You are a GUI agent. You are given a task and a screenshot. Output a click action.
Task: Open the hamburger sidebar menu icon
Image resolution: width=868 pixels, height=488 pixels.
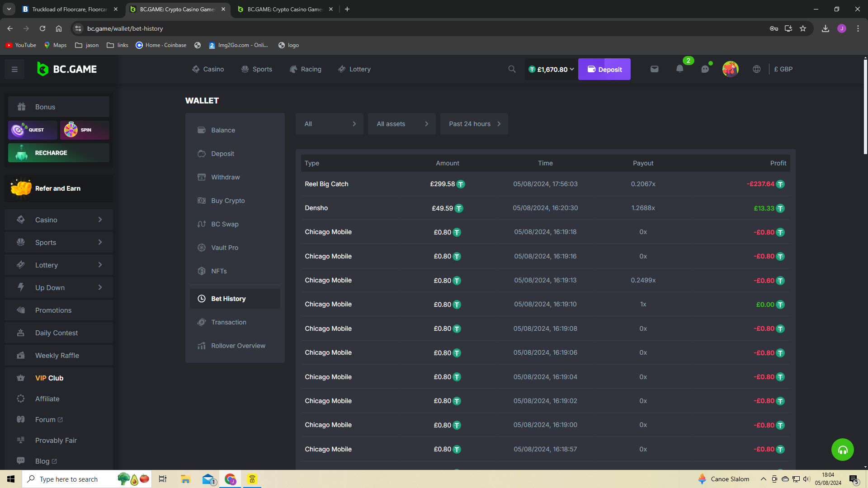(x=14, y=69)
